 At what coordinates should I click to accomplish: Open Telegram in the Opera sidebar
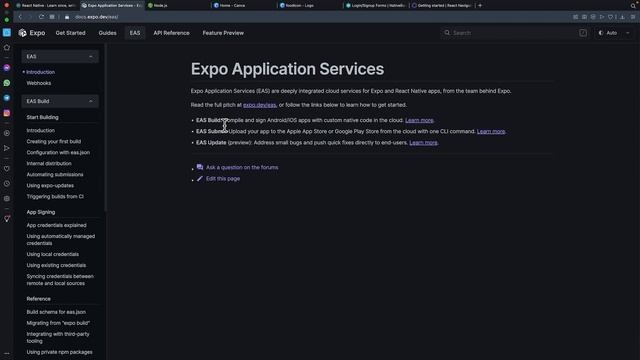pos(7,98)
